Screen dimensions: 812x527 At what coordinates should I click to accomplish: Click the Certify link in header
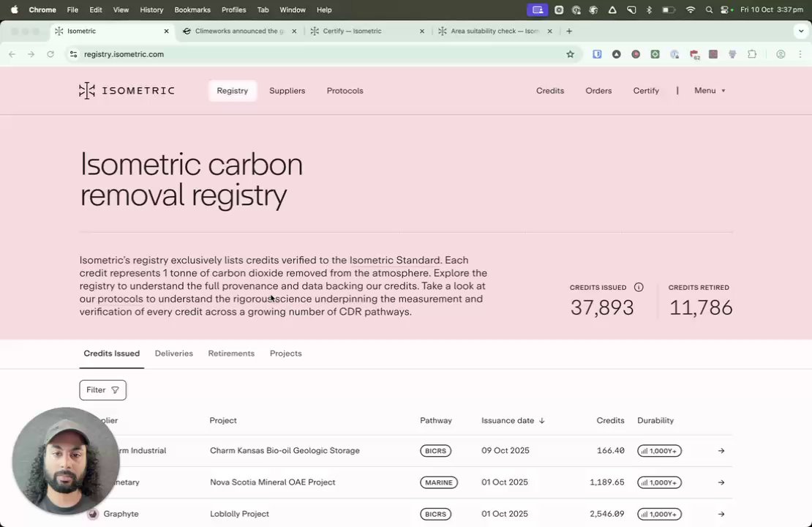point(646,91)
